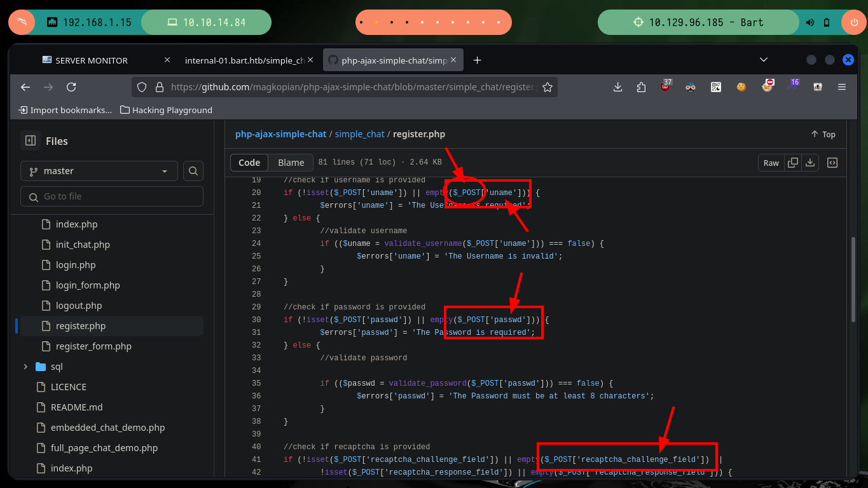This screenshot has width=868, height=488.
Task: Click the PHP extension icon with badge 16
Action: point(793,86)
